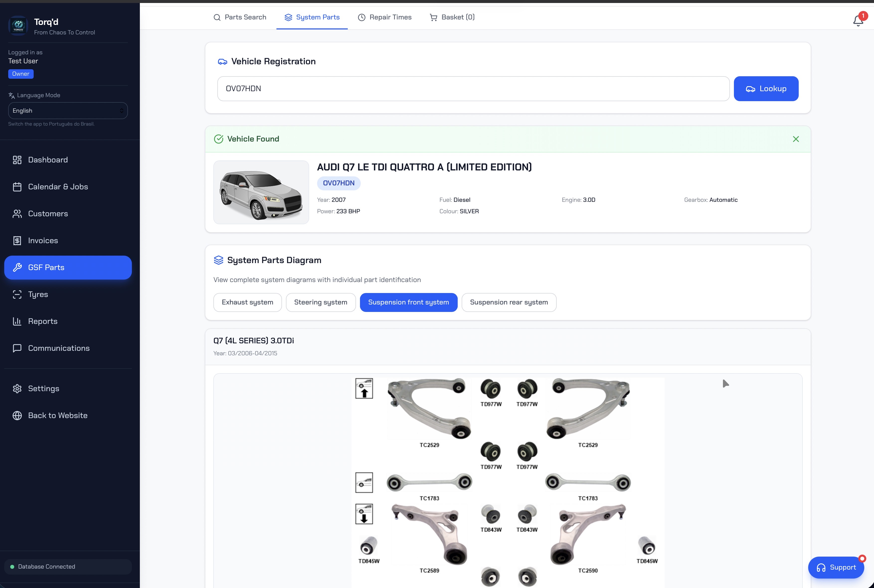Click the right TD845W bushing

(x=647, y=546)
